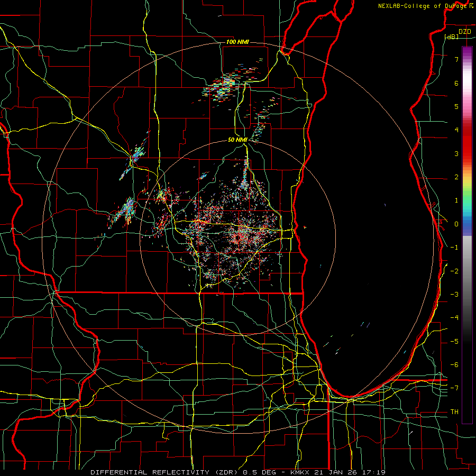Screen dimensions: 476x476
Task: Click the -4 value on the scale
Action: click(454, 318)
